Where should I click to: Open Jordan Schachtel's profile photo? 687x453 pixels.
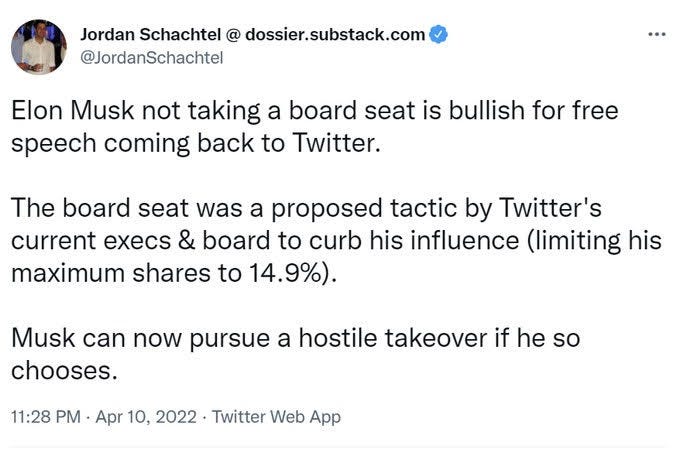pos(39,46)
